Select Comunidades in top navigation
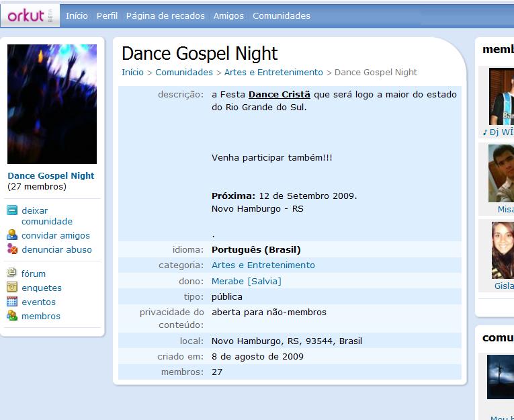This screenshot has height=420, width=514. [x=282, y=15]
